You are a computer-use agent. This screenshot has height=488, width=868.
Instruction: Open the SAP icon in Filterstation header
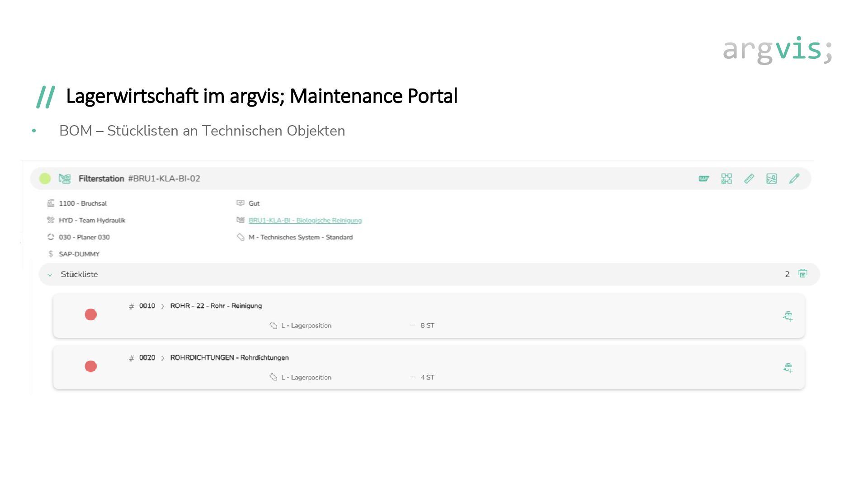(x=704, y=178)
